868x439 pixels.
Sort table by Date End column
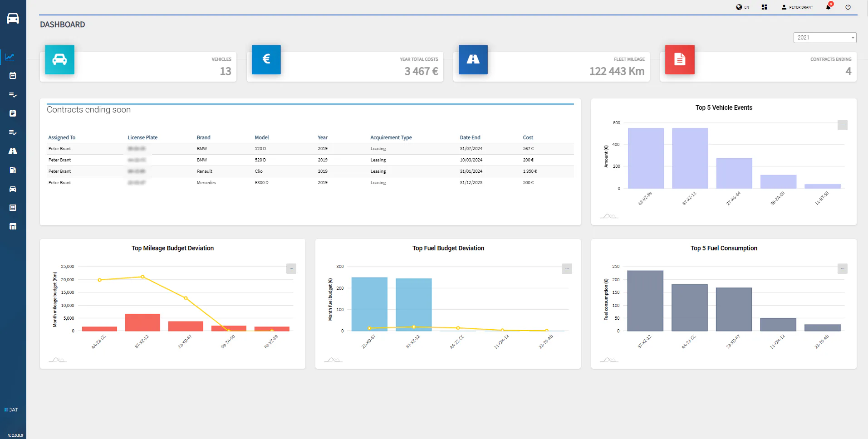pyautogui.click(x=470, y=137)
